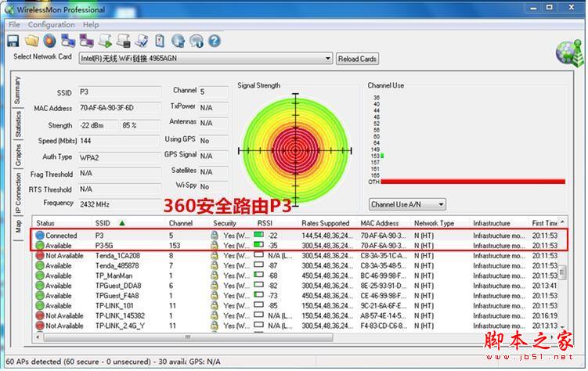Click the signal bar icon for RSSI -35

[258, 245]
